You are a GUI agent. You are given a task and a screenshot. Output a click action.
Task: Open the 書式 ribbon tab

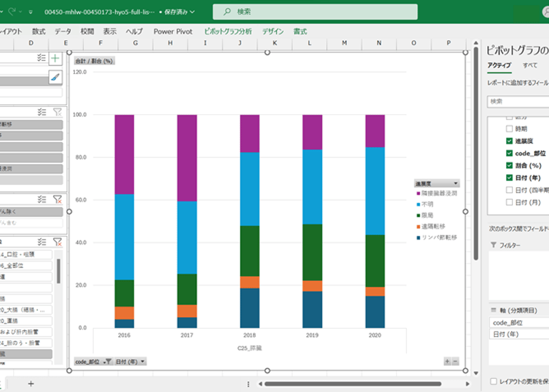pos(300,31)
